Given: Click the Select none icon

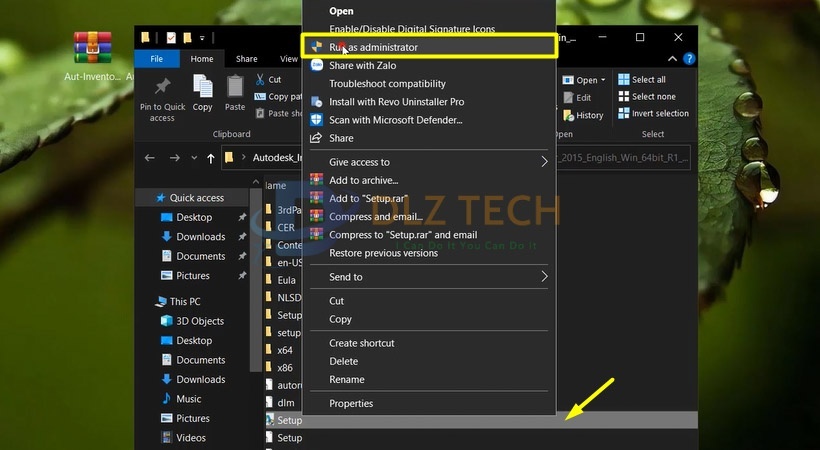Looking at the screenshot, I should tap(624, 96).
